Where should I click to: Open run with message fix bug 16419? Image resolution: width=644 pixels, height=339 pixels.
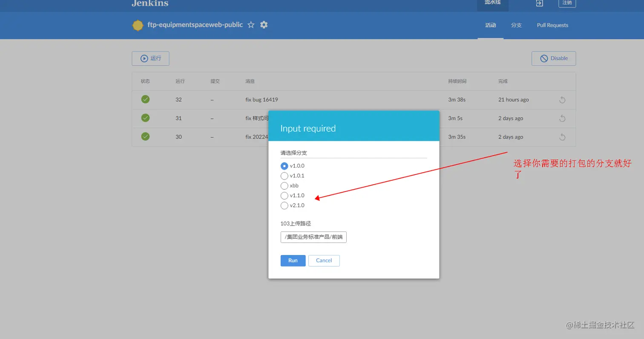click(262, 100)
